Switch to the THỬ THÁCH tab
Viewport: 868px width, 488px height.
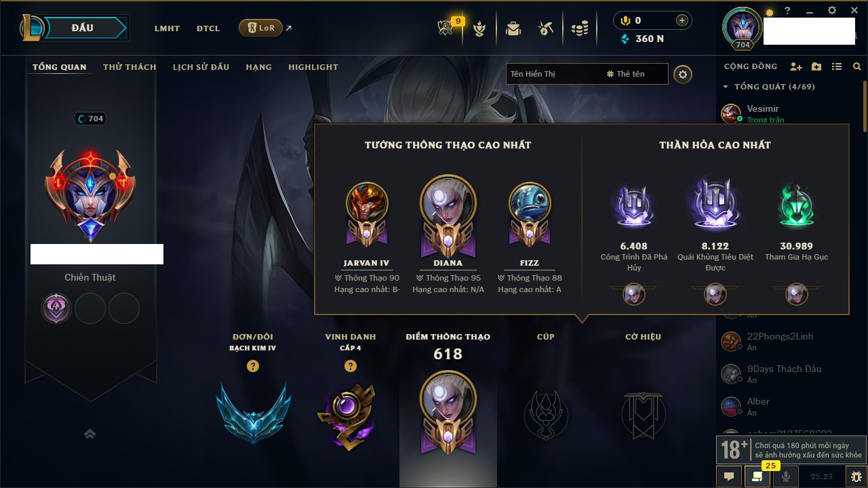(130, 67)
